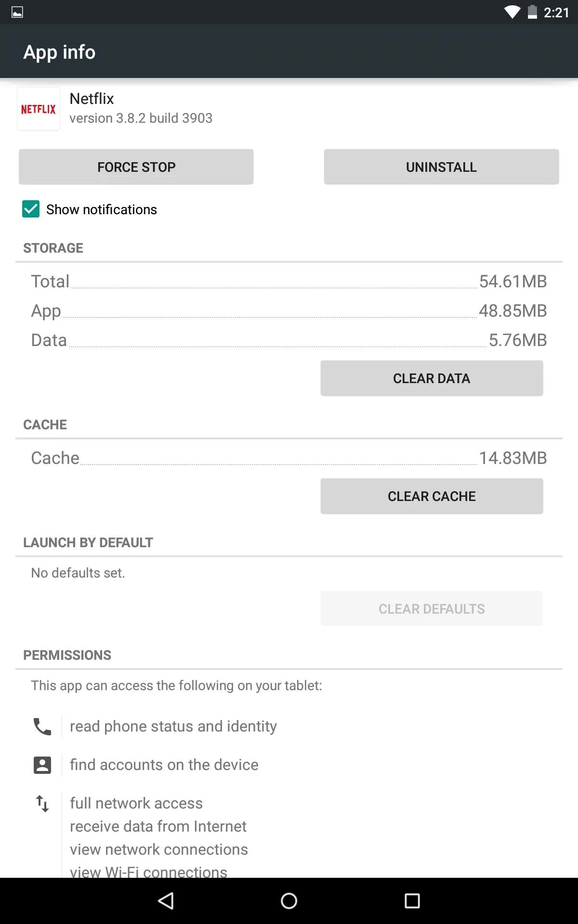Tap the disabled CLEAR DEFAULTS button
This screenshot has width=578, height=924.
[432, 609]
